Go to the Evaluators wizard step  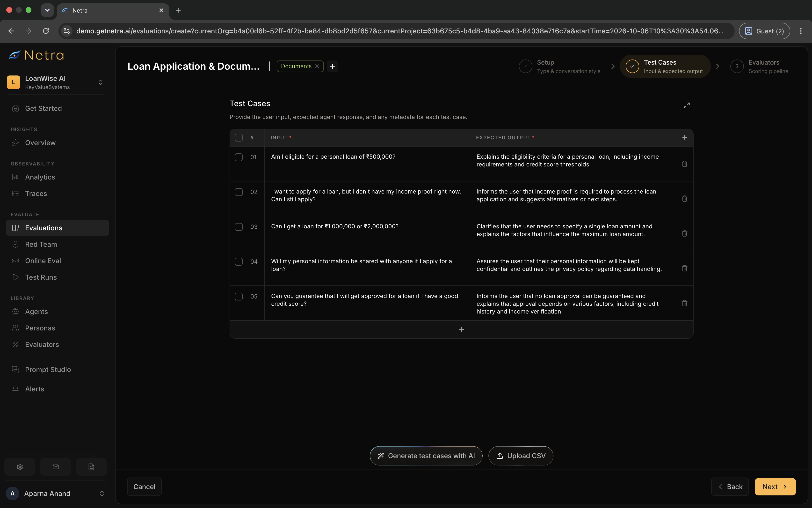coord(759,67)
